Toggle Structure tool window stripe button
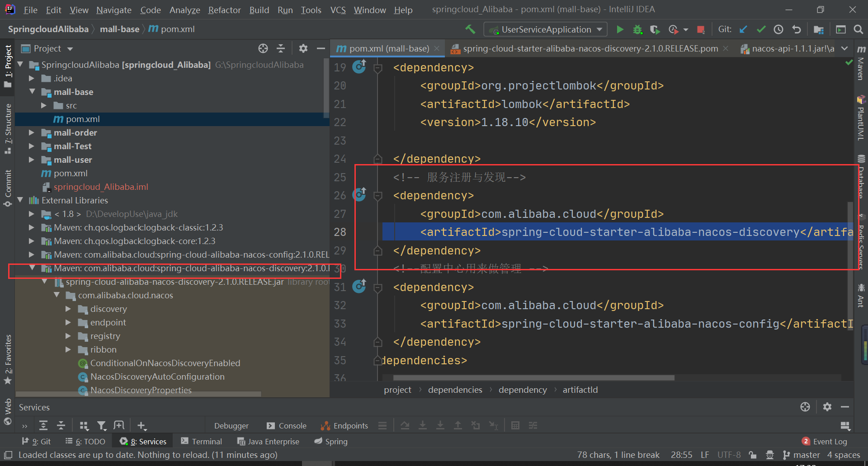Image resolution: width=868 pixels, height=466 pixels. (x=8, y=128)
